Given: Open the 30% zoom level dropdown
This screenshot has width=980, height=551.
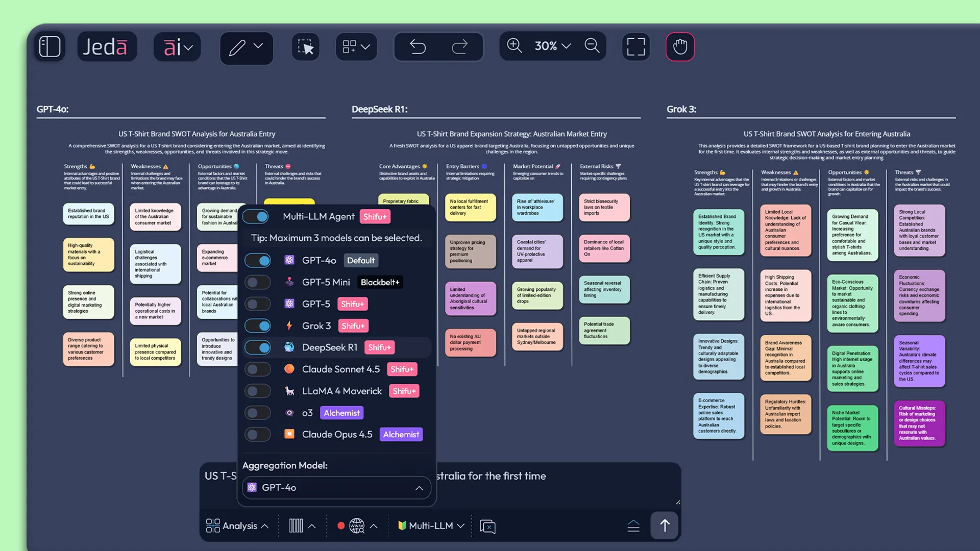Looking at the screenshot, I should pos(552,46).
